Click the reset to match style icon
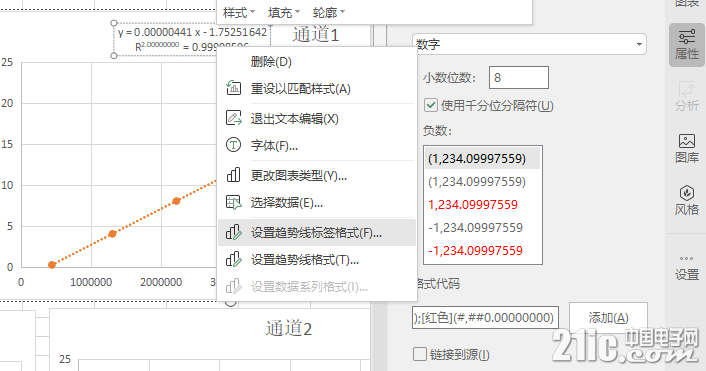This screenshot has height=371, width=706. click(233, 88)
